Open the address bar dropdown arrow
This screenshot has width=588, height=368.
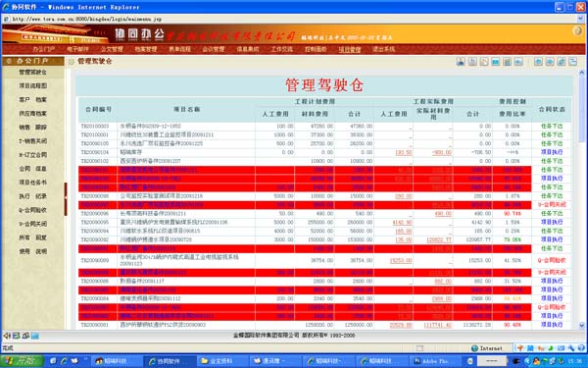[581, 19]
